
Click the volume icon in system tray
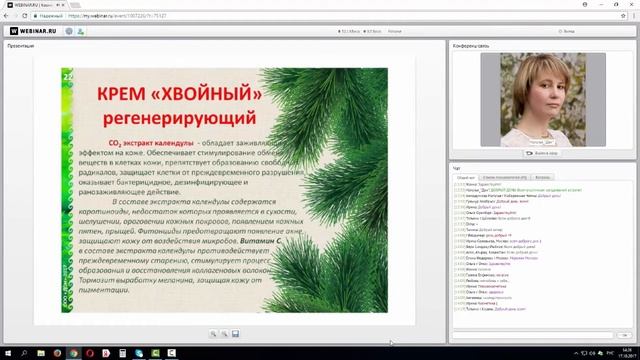(592, 353)
